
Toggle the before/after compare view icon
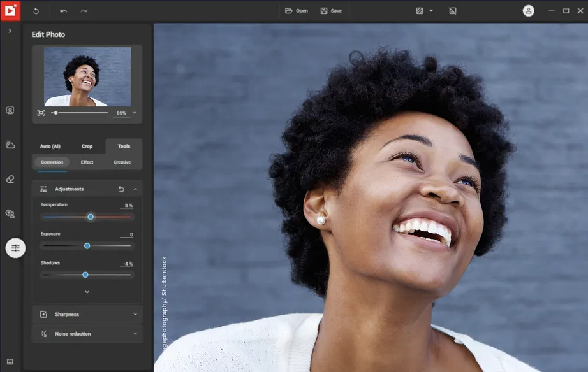point(420,11)
